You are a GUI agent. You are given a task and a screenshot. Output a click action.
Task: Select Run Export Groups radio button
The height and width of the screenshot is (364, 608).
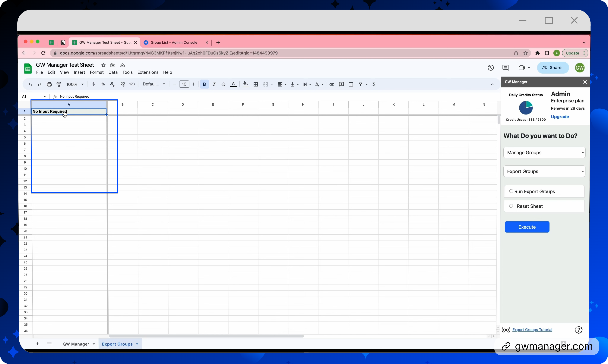click(x=511, y=191)
